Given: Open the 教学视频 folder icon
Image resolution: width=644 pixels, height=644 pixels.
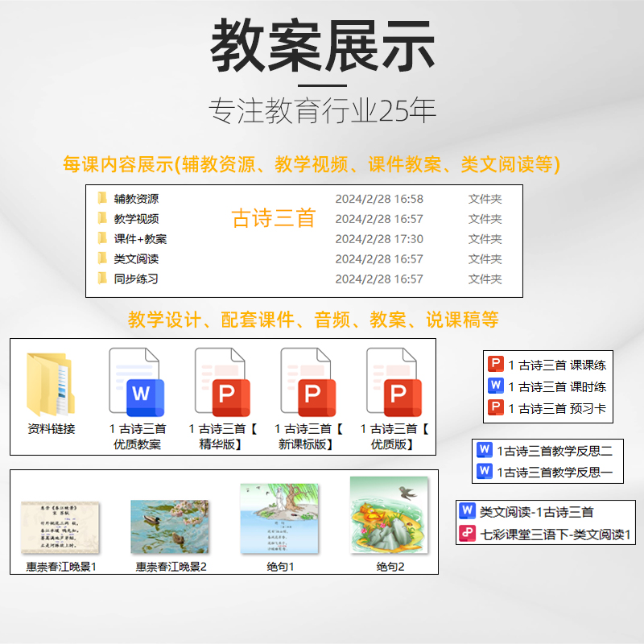Looking at the screenshot, I should [102, 218].
